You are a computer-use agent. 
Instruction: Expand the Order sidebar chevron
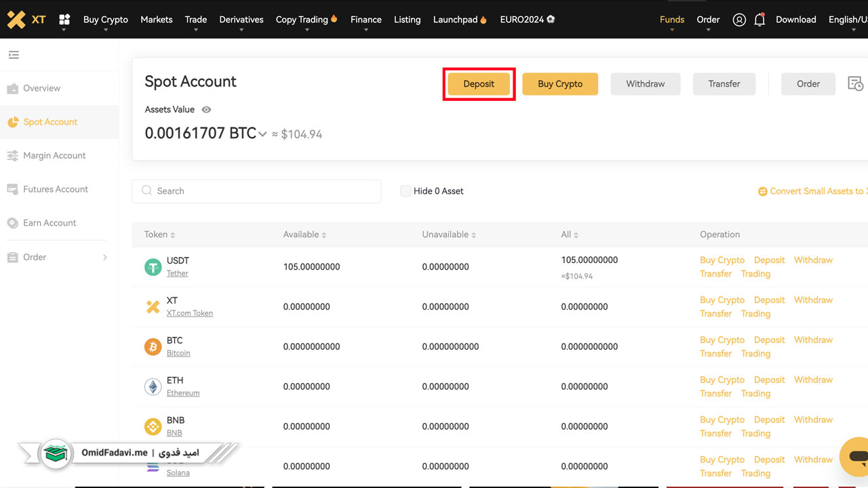(x=104, y=258)
